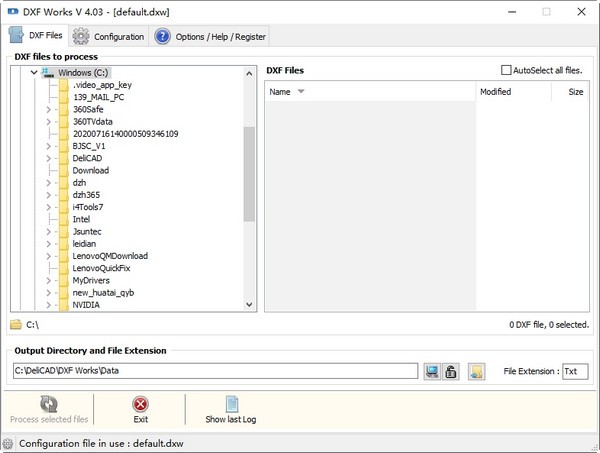600x453 pixels.
Task: Switch to the Configuration tab
Action: pyautogui.click(x=108, y=37)
